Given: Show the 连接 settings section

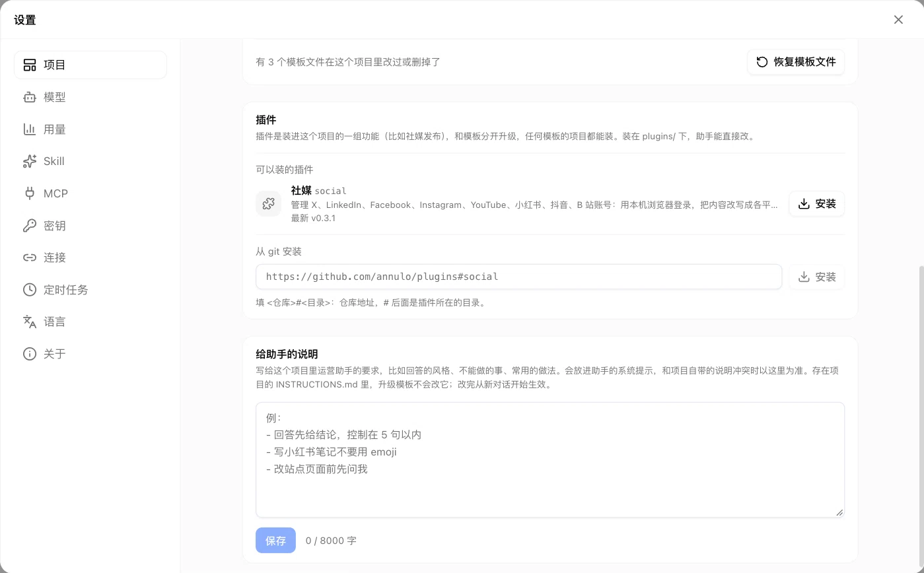Looking at the screenshot, I should [90, 257].
